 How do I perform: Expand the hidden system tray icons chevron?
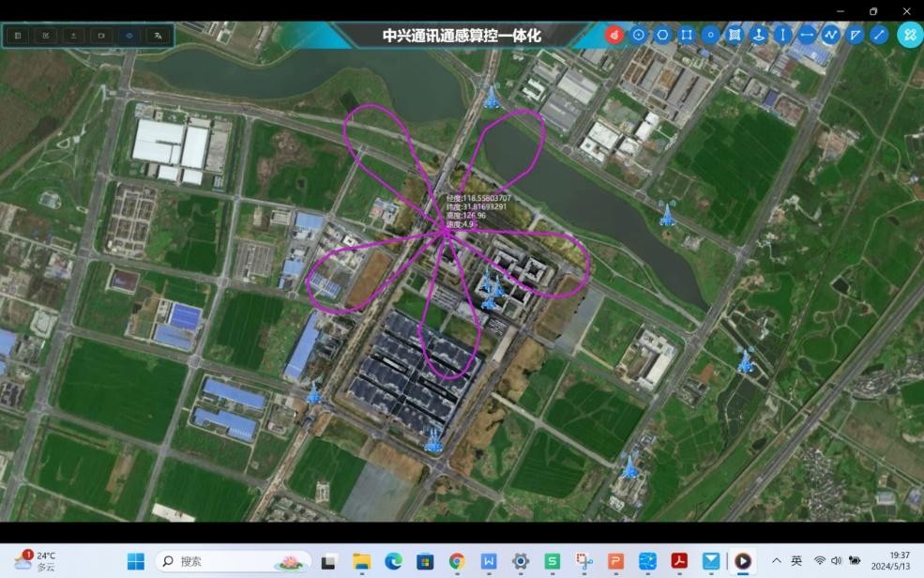(x=777, y=561)
